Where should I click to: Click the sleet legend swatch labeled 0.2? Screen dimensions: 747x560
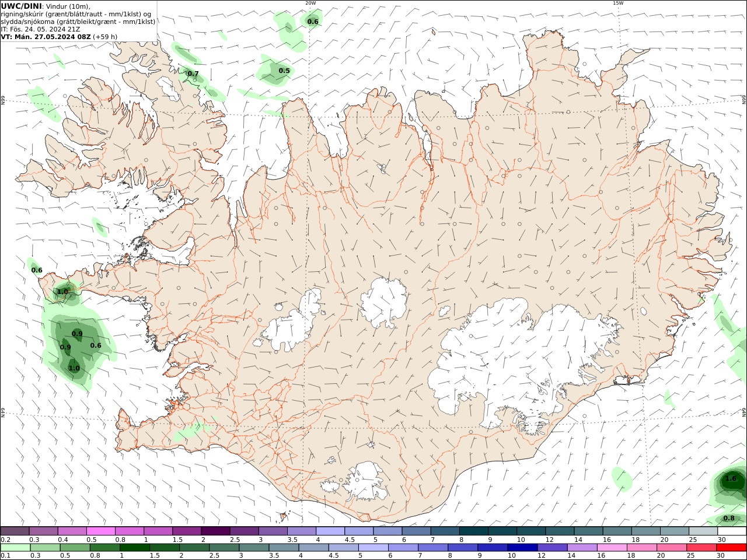click(x=15, y=531)
